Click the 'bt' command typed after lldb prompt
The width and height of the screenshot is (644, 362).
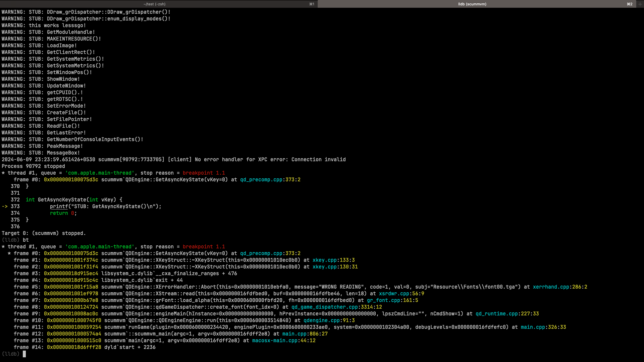point(26,240)
